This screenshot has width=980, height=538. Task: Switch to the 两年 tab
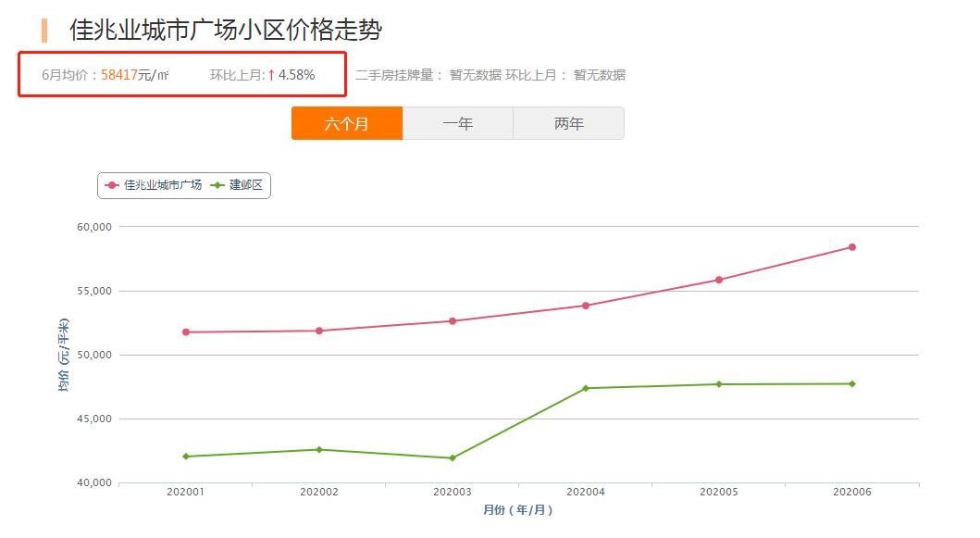tap(569, 123)
